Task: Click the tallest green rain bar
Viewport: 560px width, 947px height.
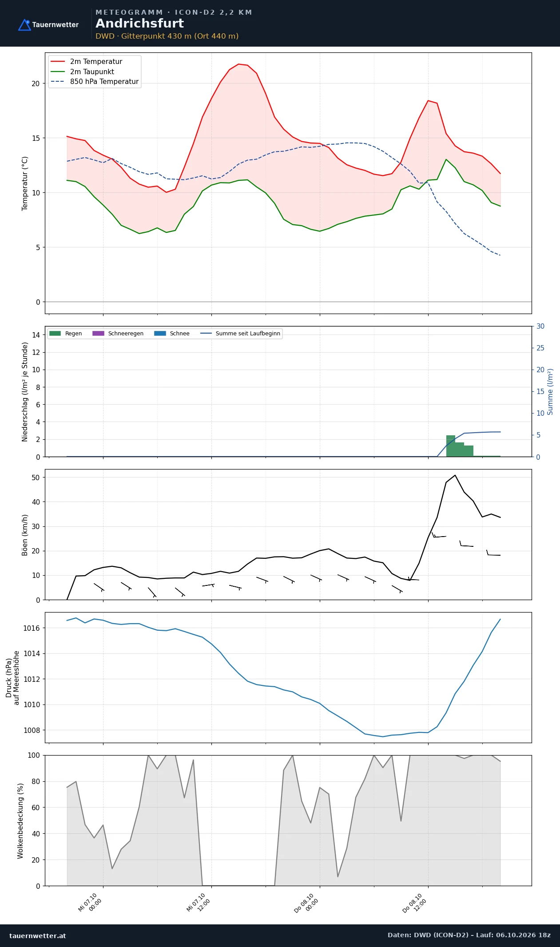Action: pyautogui.click(x=451, y=446)
